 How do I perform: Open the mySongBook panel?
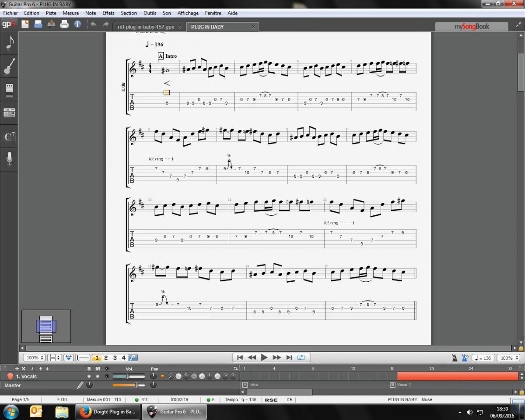[472, 27]
